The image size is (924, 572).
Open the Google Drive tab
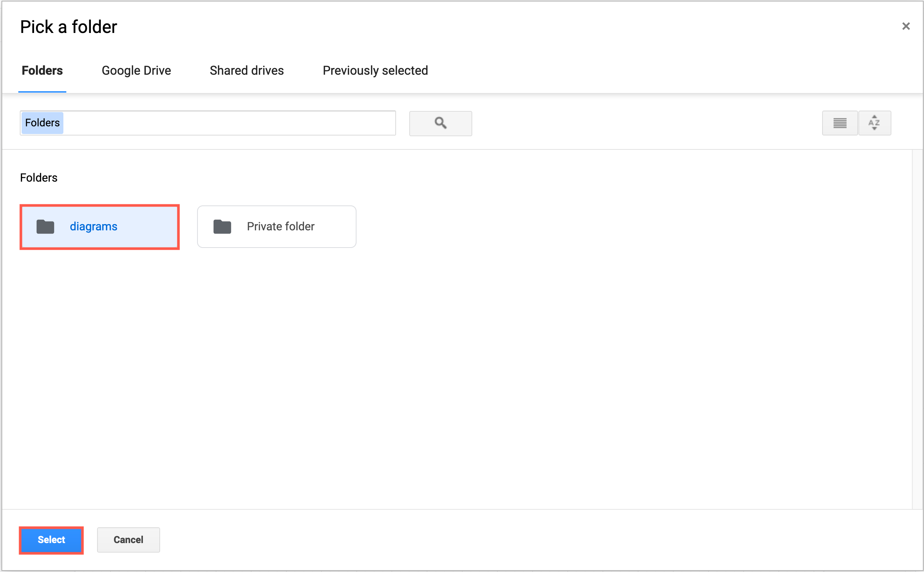click(x=136, y=70)
